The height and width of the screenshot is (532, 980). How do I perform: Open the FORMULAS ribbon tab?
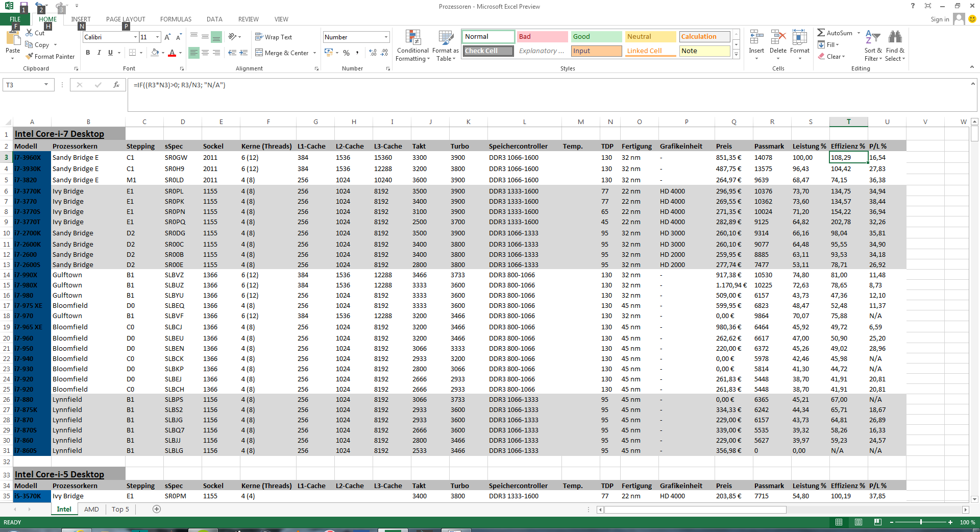(x=176, y=19)
